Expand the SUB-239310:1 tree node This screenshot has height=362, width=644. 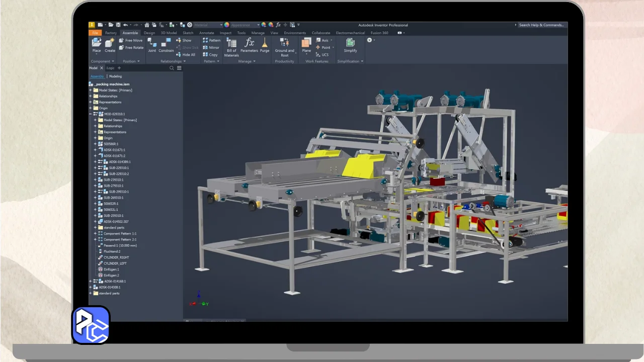95,179
